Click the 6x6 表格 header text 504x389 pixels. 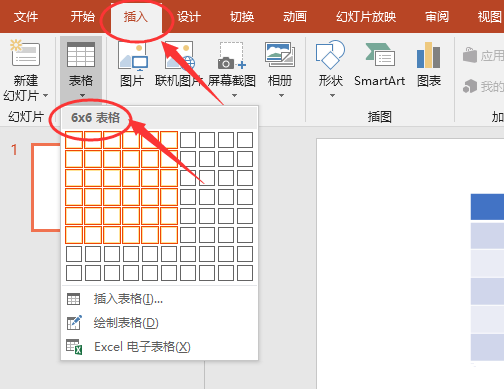point(95,118)
